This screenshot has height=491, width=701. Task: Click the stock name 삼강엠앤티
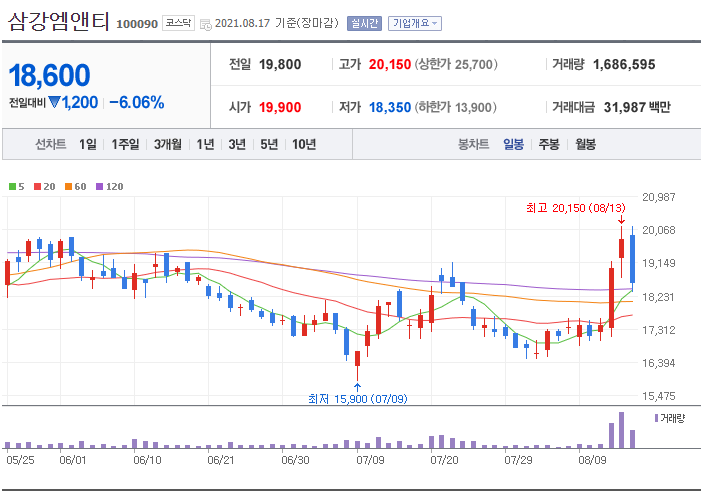point(59,21)
